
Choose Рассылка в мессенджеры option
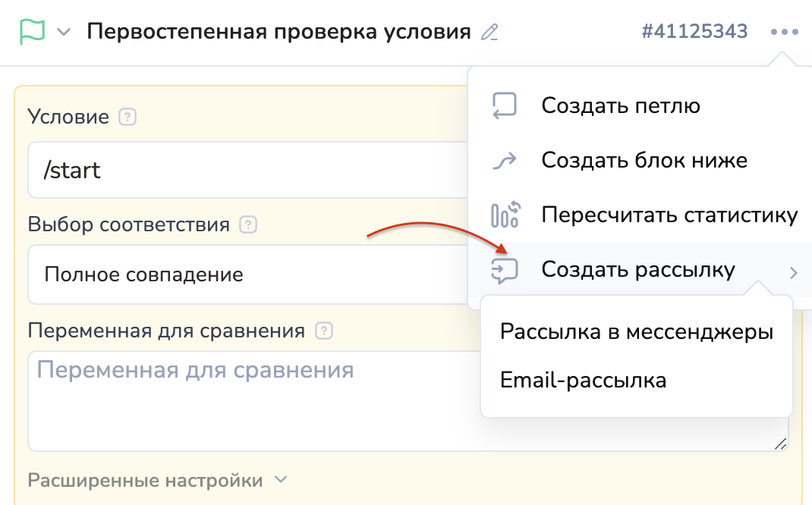coord(636,332)
